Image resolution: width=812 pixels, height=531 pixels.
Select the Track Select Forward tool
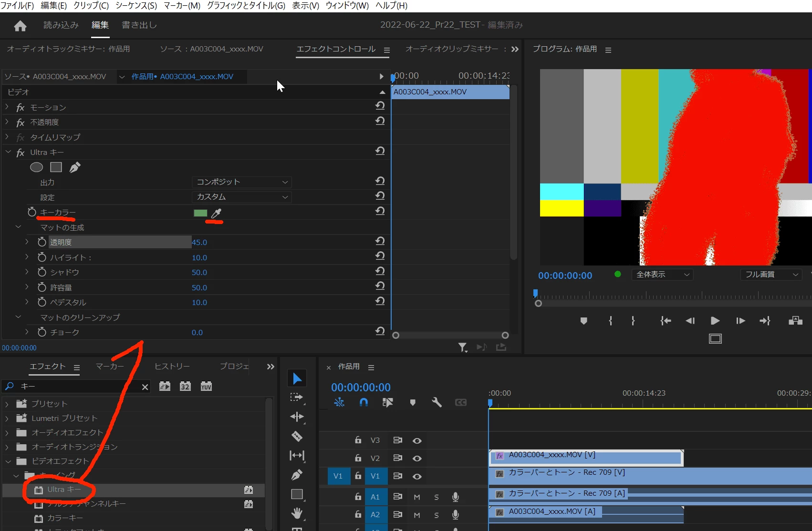click(297, 398)
